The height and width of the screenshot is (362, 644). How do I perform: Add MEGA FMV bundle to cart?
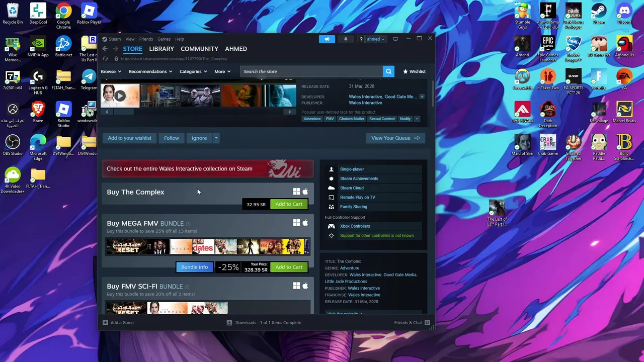[x=289, y=267]
